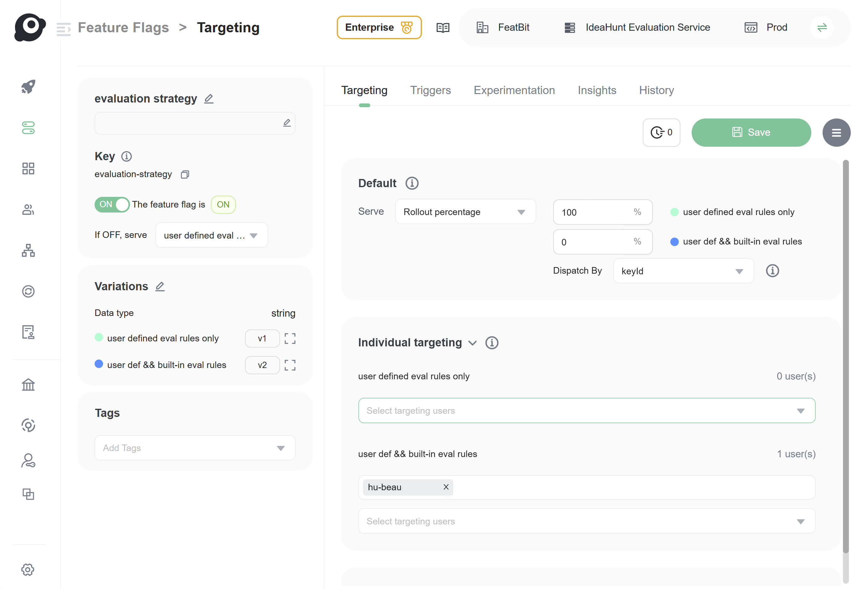Collapse the sidebar menu toggle icon
The image size is (868, 589).
64,29
